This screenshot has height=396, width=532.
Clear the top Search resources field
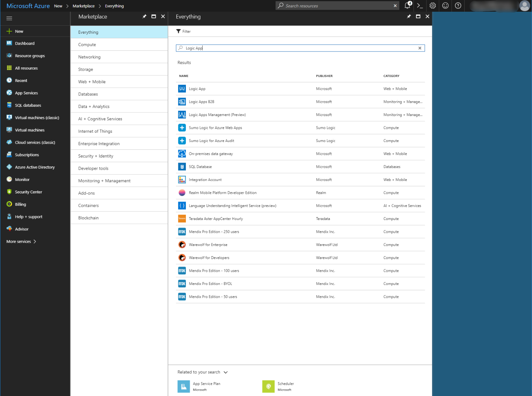pyautogui.click(x=395, y=6)
